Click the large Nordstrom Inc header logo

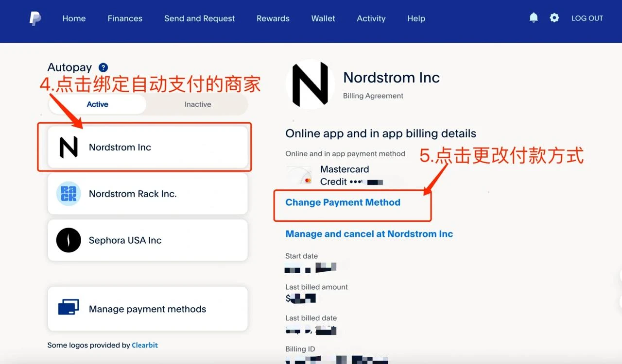(x=311, y=84)
